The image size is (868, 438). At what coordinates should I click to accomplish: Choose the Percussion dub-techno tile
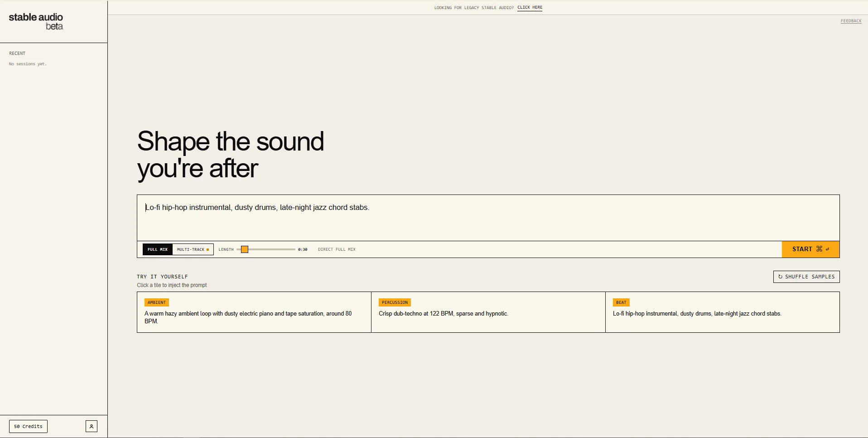tap(488, 312)
